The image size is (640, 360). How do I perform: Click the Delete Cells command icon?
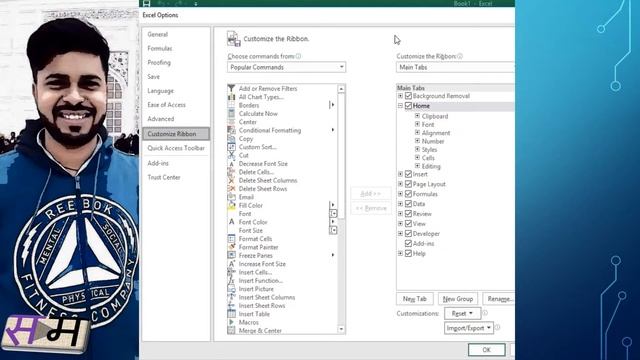(x=231, y=172)
